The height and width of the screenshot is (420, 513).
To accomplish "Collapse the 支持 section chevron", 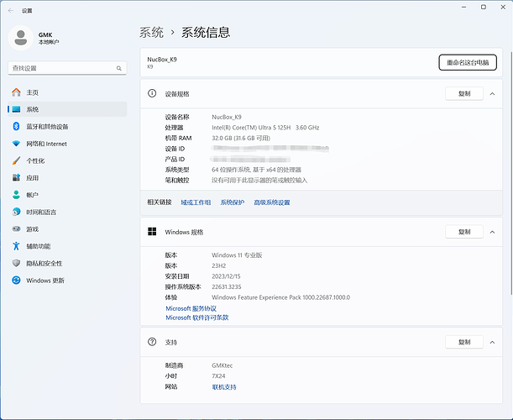I will pyautogui.click(x=492, y=343).
